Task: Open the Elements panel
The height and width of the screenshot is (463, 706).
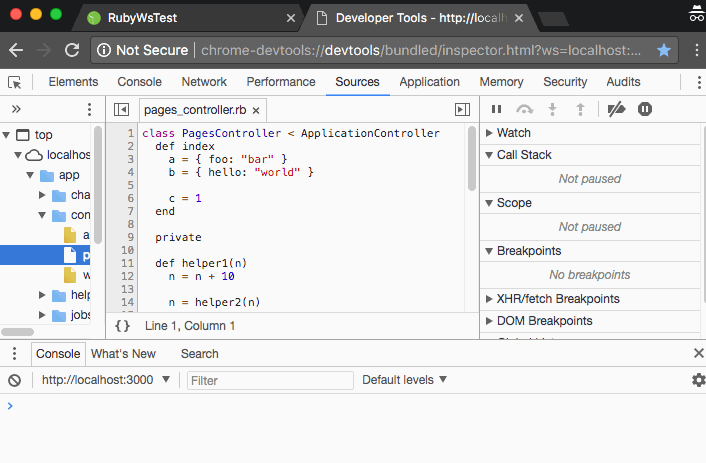Action: click(x=73, y=82)
